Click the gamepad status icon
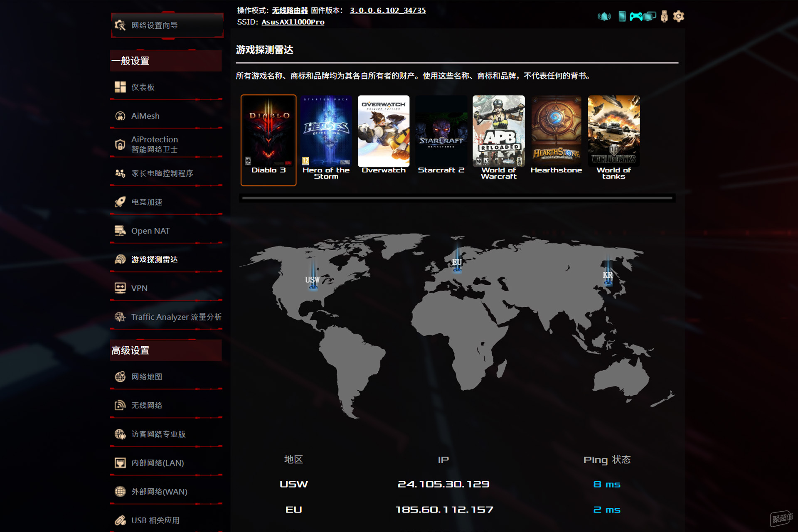This screenshot has width=798, height=532. click(x=635, y=17)
